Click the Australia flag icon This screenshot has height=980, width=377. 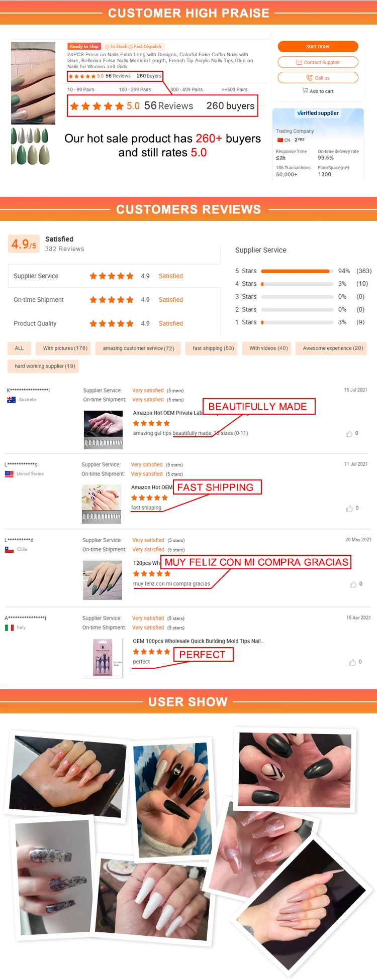(11, 400)
